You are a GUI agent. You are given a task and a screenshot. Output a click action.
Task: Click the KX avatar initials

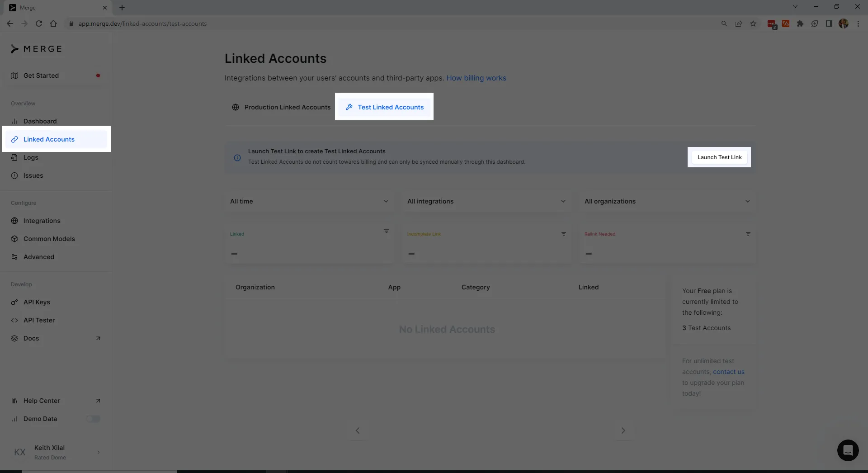(x=19, y=452)
